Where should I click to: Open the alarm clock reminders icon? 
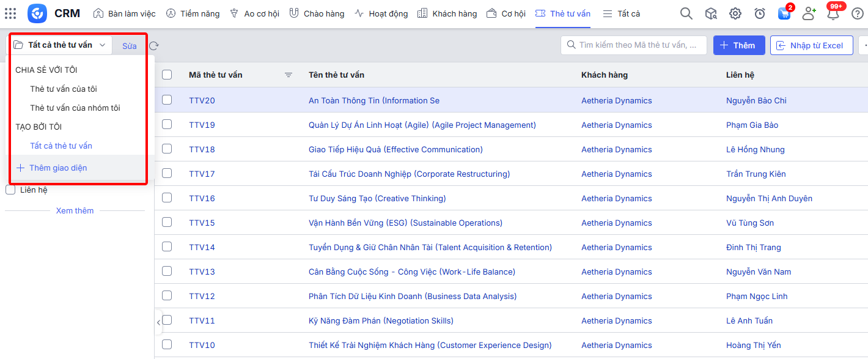[760, 13]
